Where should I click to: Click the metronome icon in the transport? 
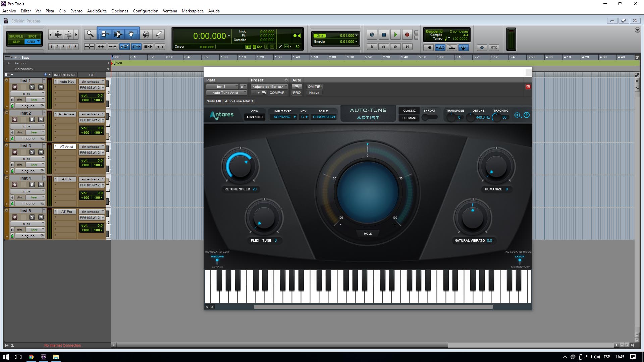(x=440, y=47)
